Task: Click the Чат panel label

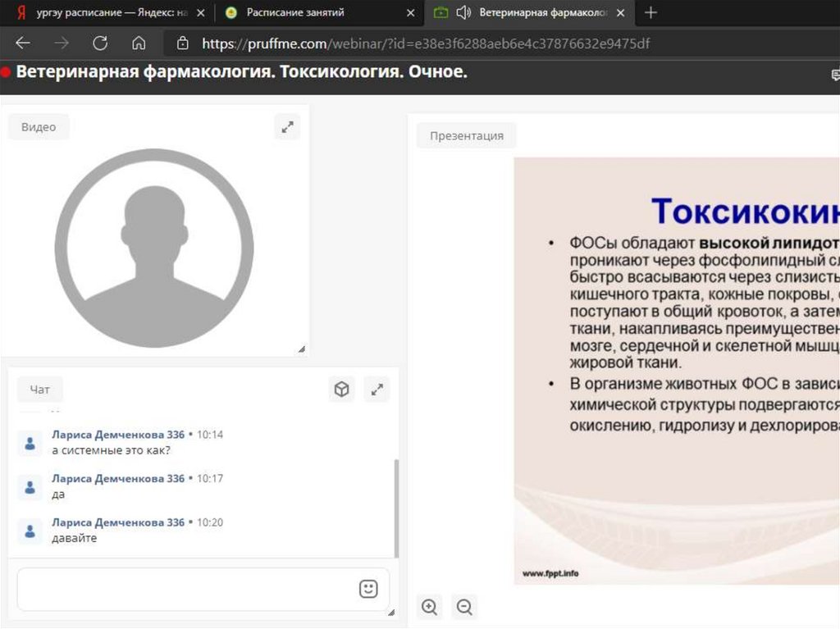Action: pos(39,390)
